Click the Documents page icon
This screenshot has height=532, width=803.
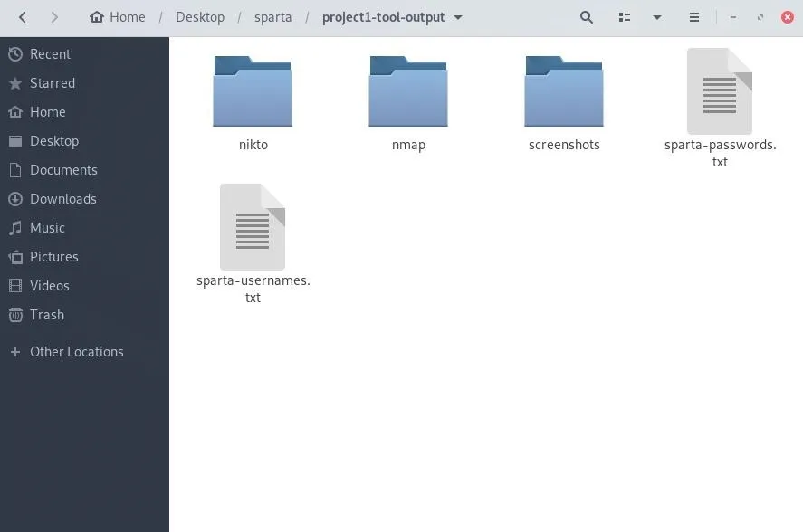pos(15,169)
